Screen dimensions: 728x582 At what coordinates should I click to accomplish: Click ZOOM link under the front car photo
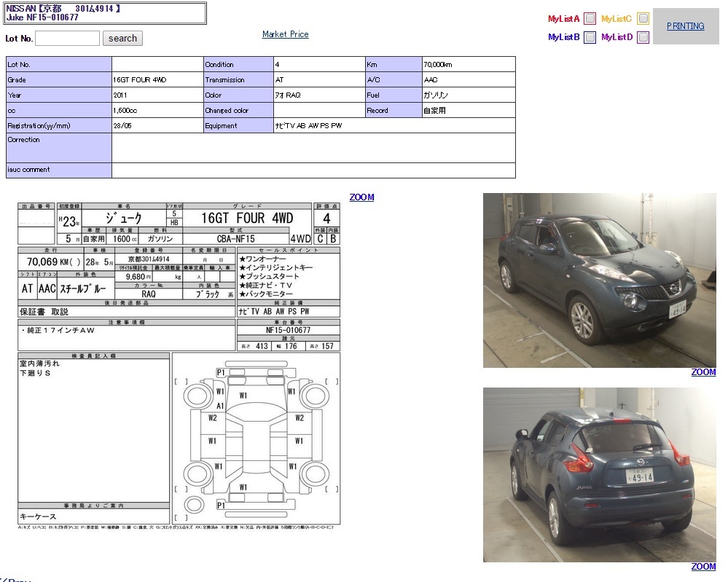[x=703, y=372]
